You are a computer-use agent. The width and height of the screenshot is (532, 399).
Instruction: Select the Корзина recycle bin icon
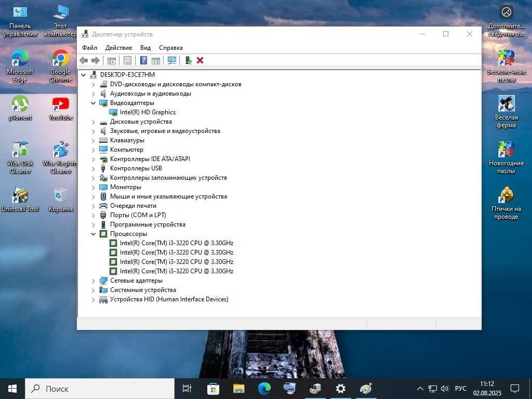click(x=60, y=200)
